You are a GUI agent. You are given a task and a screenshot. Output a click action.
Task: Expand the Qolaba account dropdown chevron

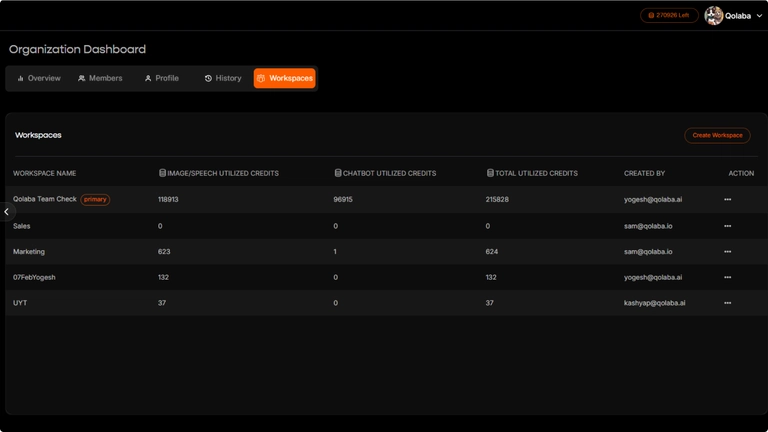759,16
